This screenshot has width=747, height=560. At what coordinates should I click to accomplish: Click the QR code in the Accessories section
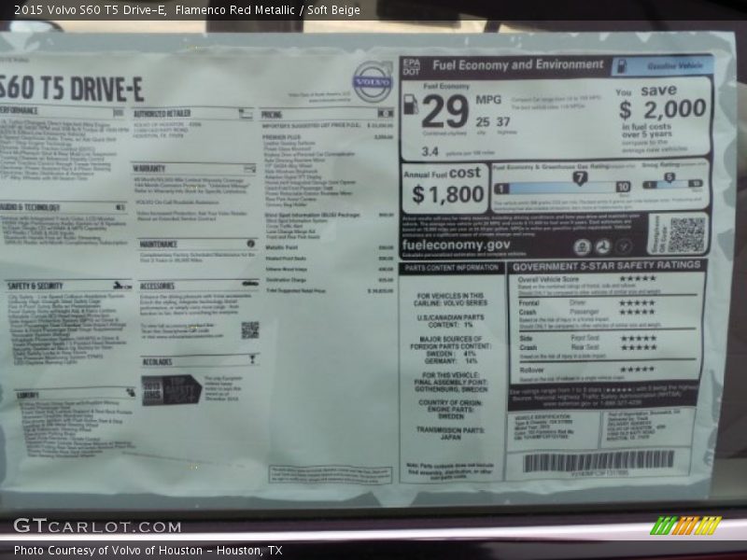[x=250, y=330]
